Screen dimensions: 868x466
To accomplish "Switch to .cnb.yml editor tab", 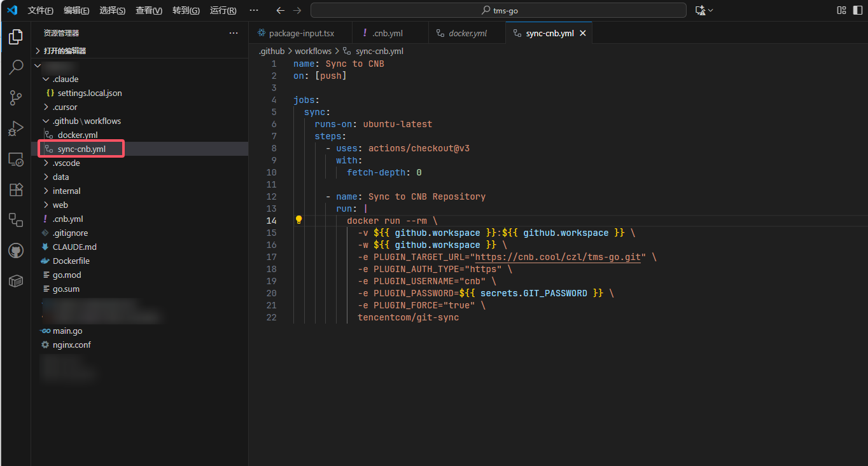I will (390, 33).
